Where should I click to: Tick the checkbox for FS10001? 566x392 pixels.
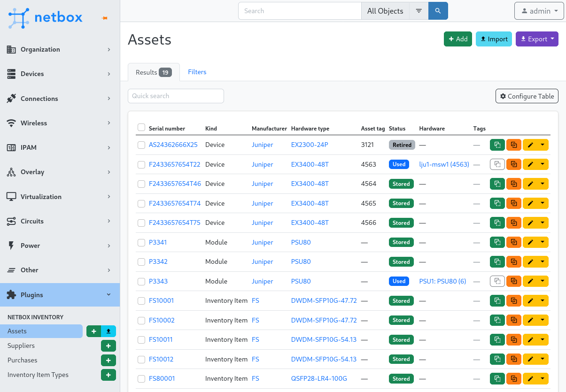(x=141, y=301)
